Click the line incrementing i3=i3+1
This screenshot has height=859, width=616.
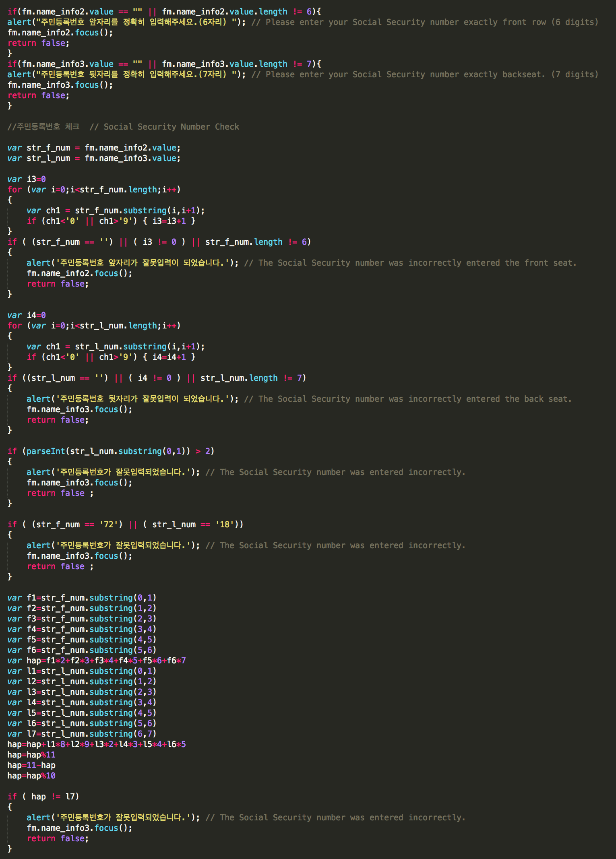coord(111,221)
